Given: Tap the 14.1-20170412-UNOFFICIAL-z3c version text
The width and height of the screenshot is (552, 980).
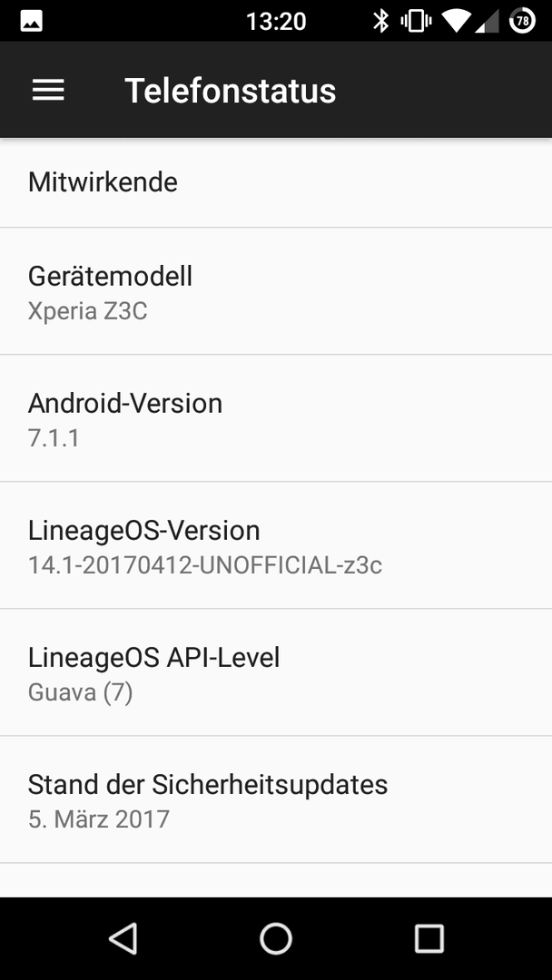Looking at the screenshot, I should pyautogui.click(x=205, y=565).
